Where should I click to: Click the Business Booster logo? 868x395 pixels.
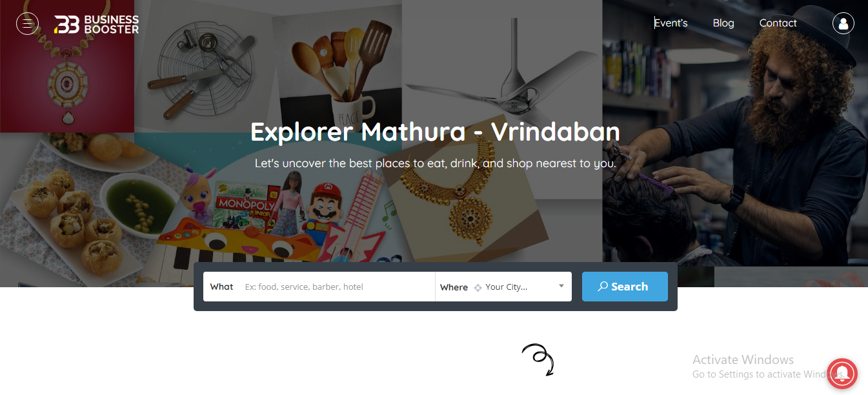click(97, 24)
